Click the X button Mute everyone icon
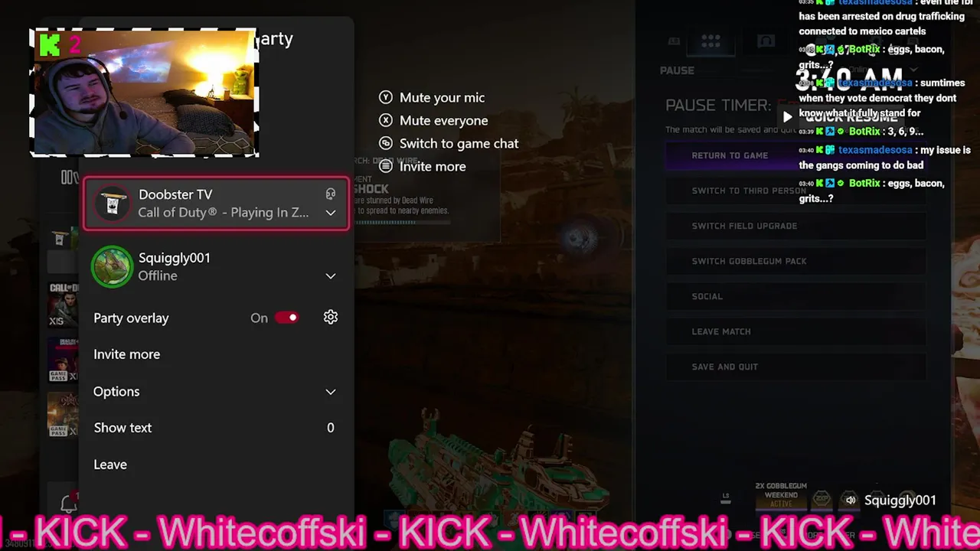Viewport: 980px width, 551px height. pyautogui.click(x=386, y=120)
